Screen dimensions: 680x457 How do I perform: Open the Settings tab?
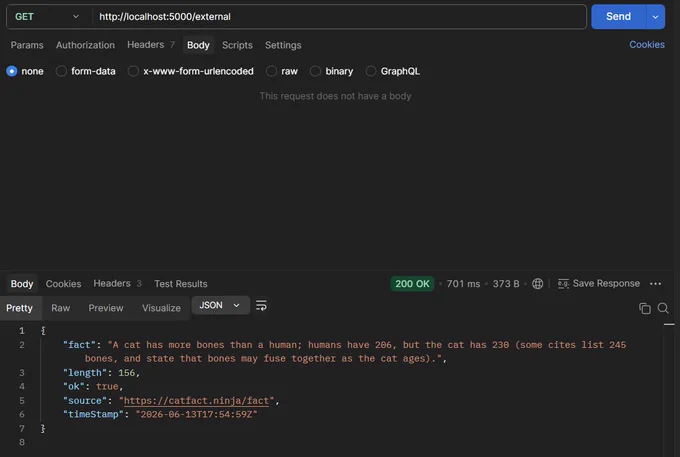[283, 45]
